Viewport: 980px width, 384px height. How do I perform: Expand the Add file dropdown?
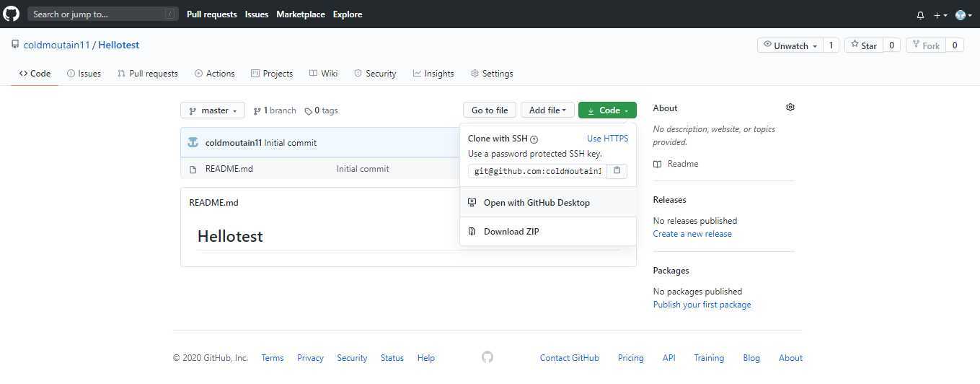[548, 110]
